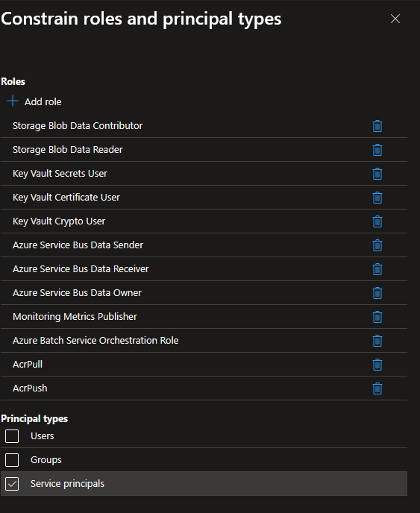Click the Constrain roles and principal types title
Viewport: 420px width, 513px height.
141,19
